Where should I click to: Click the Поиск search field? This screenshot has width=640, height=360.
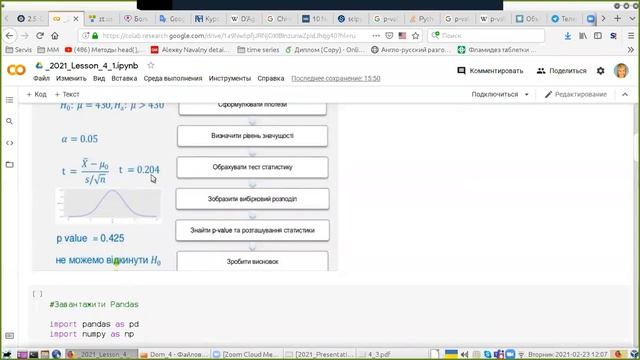point(486,36)
